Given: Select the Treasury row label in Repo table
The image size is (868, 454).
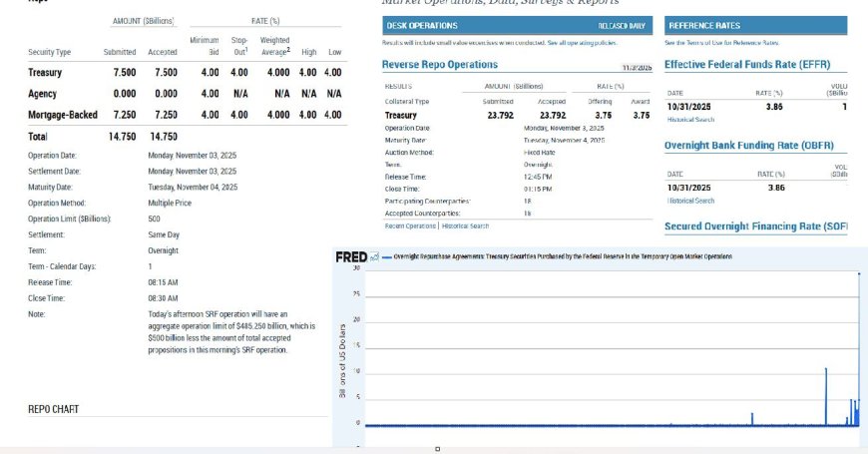Looking at the screenshot, I should tap(45, 73).
